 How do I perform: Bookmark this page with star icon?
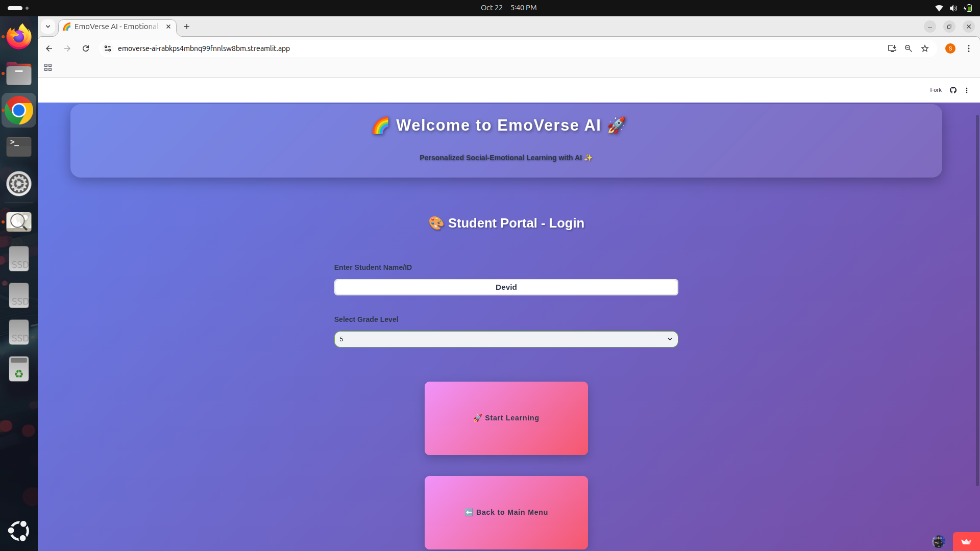[925, 48]
